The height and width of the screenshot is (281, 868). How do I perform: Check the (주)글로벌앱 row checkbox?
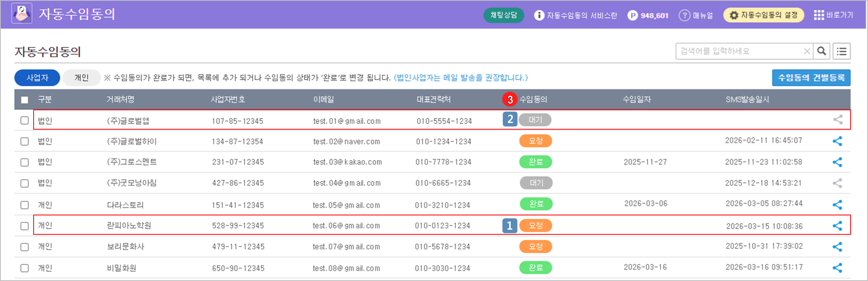(25, 120)
